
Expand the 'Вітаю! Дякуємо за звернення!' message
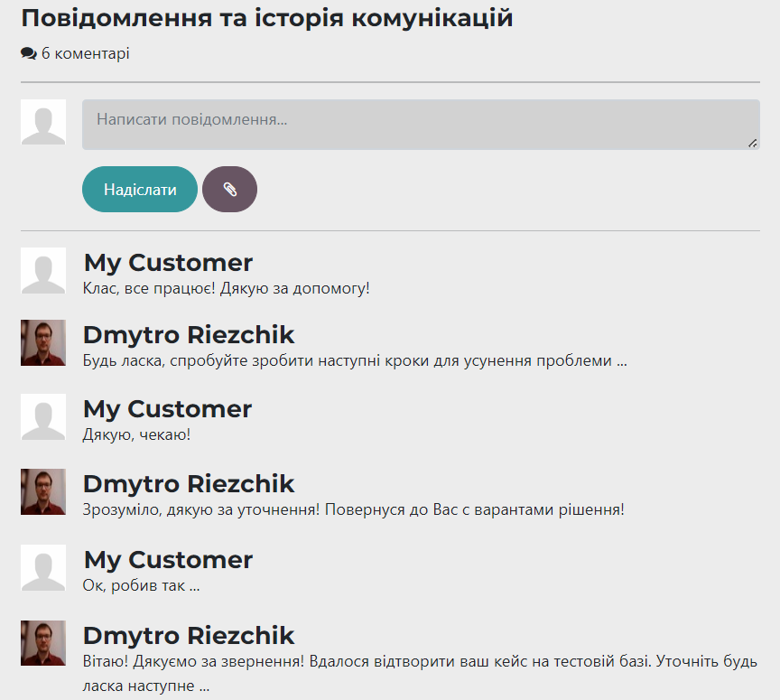[419, 661]
